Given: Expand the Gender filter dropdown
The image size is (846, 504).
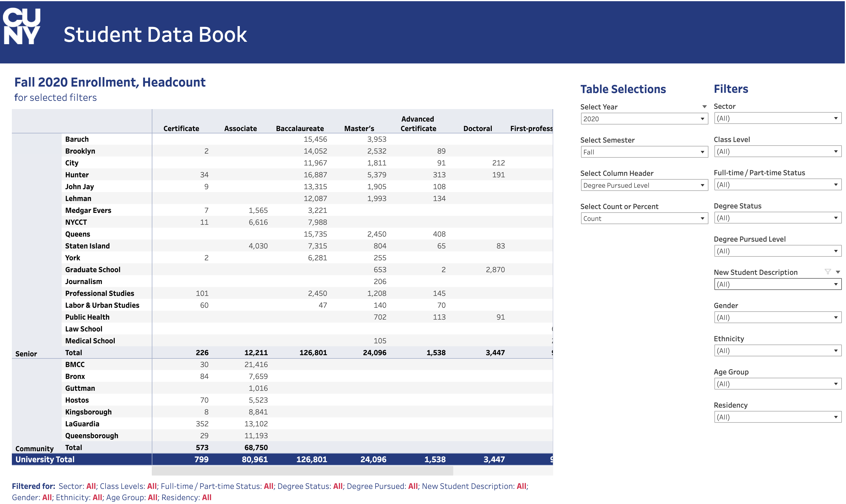Looking at the screenshot, I should [x=778, y=318].
